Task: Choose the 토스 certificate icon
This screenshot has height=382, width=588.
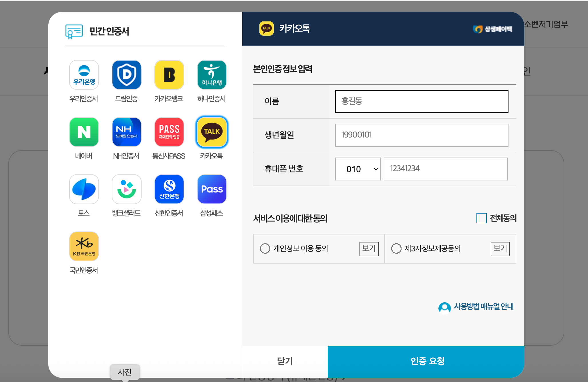Action: [84, 189]
